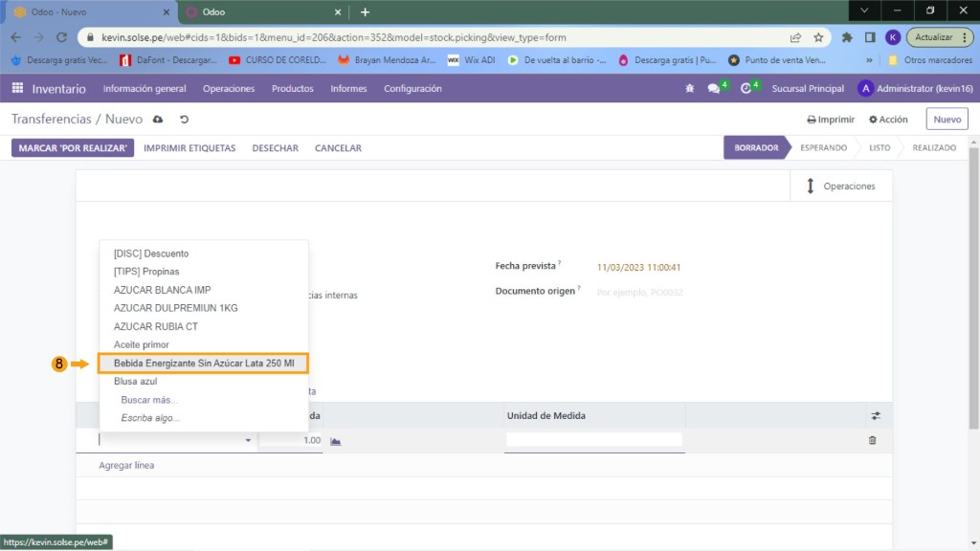
Task: Open column settings icon in table header
Action: (x=875, y=416)
